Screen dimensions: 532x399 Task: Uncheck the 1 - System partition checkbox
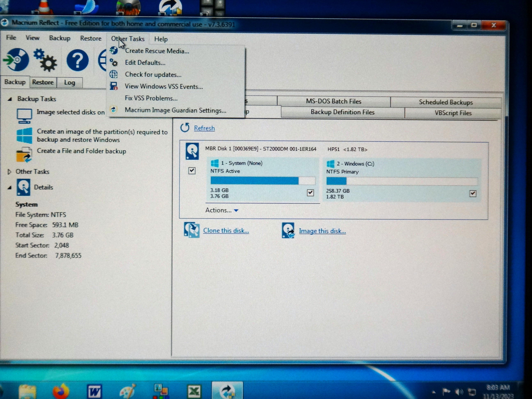point(310,193)
